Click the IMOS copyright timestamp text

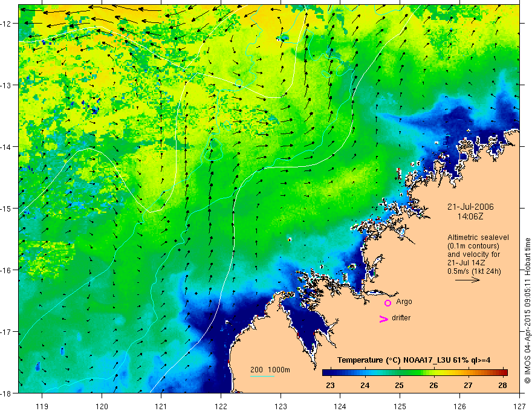(x=527, y=310)
